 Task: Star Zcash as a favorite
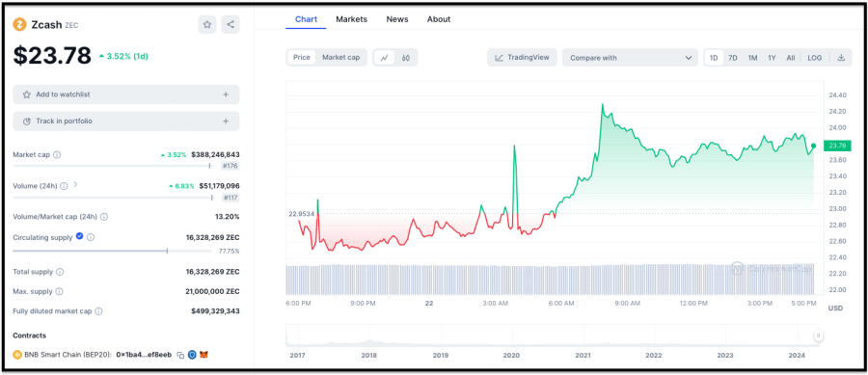coord(207,24)
